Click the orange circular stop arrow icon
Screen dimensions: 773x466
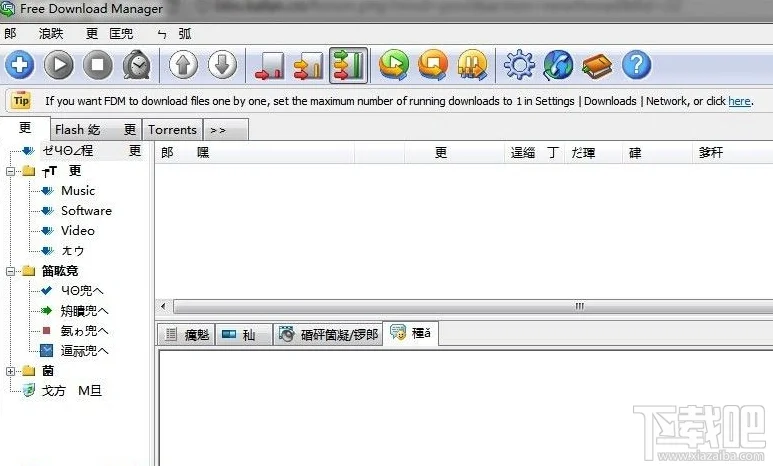(x=433, y=65)
